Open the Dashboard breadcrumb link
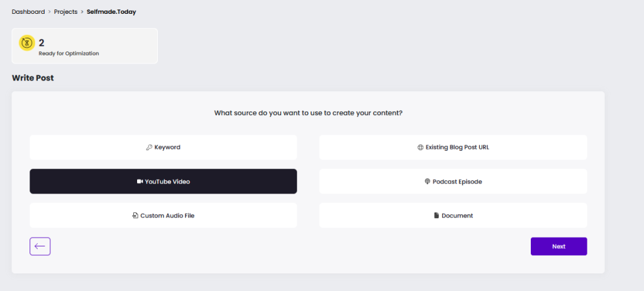The image size is (644, 291). (x=28, y=12)
